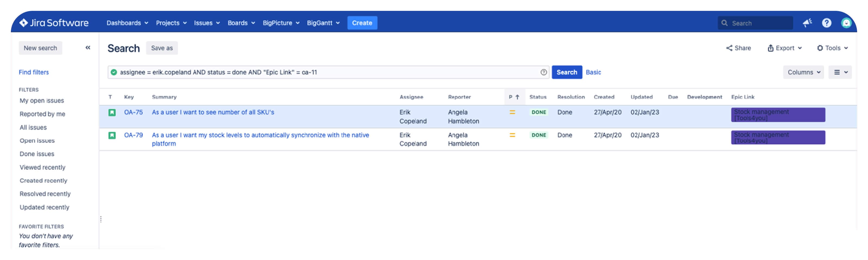Click the Stock management epic tag for OA-79

tap(778, 138)
